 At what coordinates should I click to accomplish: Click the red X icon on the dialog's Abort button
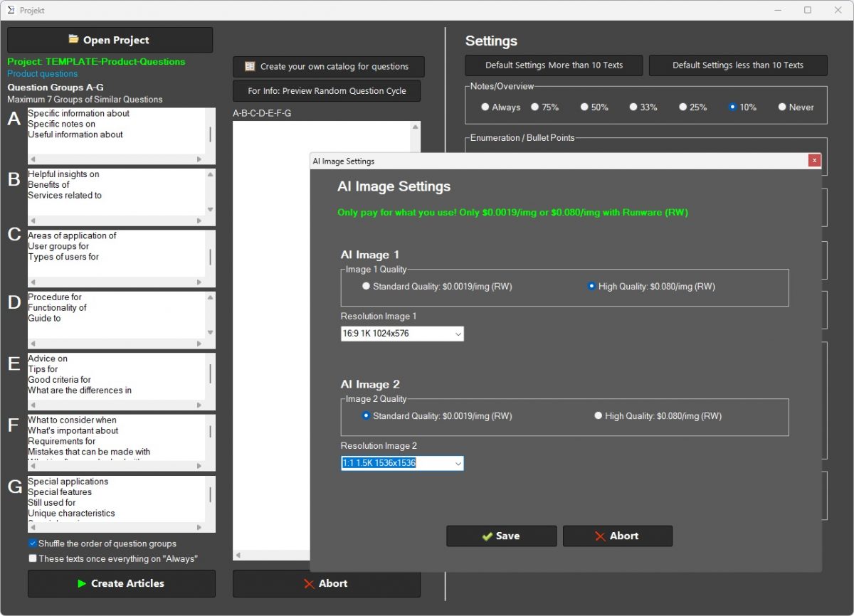point(599,536)
